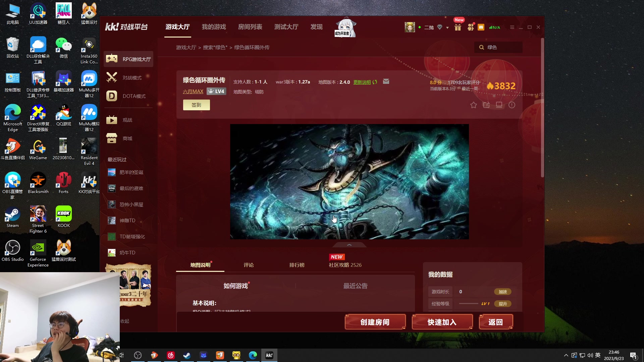The width and height of the screenshot is (644, 362).
Task: Click breadcrumb link 游戏大厅
Action: tap(186, 48)
